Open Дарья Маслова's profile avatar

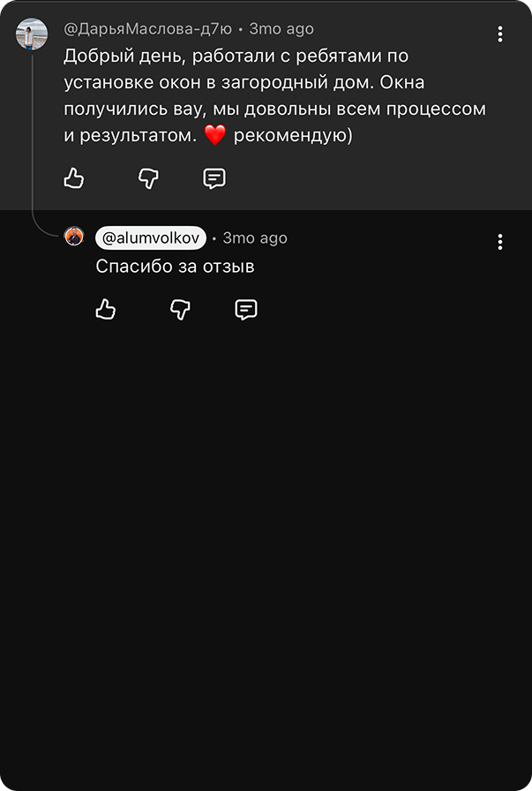coord(32,34)
